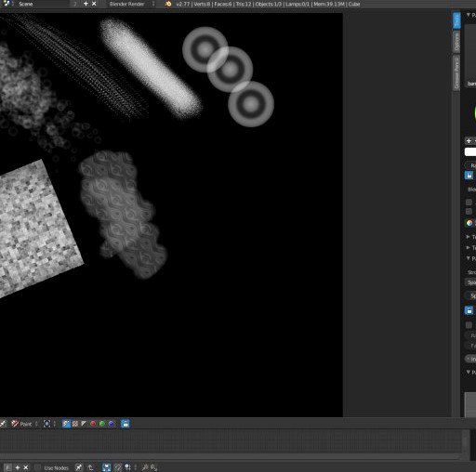Toggle the highlighted color-and-alpha draw channel button
Viewport: 476px width, 472px height.
66,424
